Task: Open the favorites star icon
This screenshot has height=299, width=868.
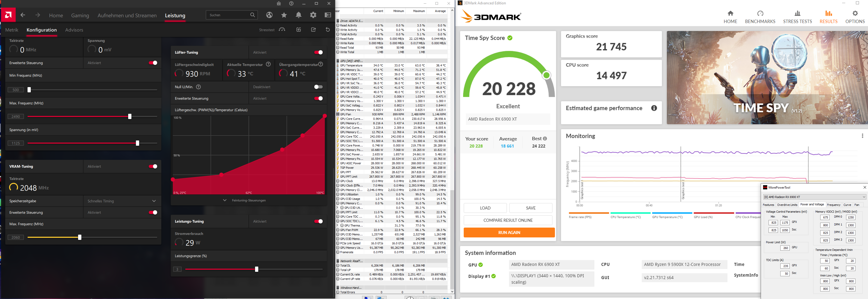Action: pyautogui.click(x=284, y=15)
